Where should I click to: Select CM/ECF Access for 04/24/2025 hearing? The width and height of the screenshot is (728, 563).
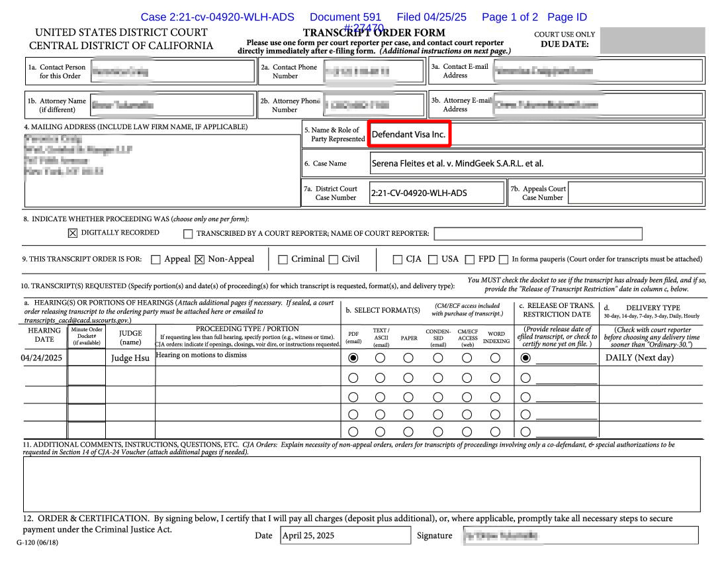pyautogui.click(x=467, y=358)
